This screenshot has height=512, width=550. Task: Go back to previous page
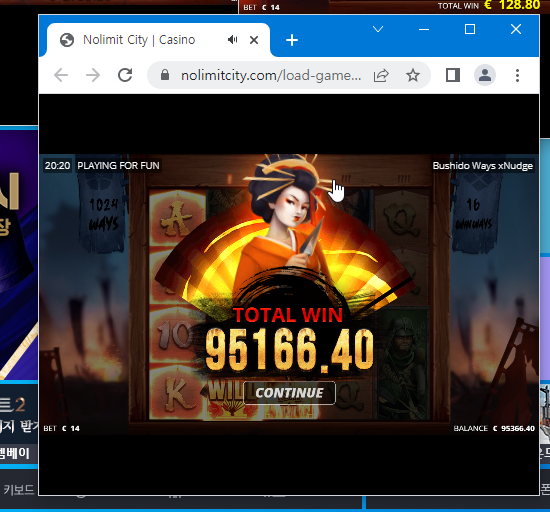pyautogui.click(x=61, y=75)
